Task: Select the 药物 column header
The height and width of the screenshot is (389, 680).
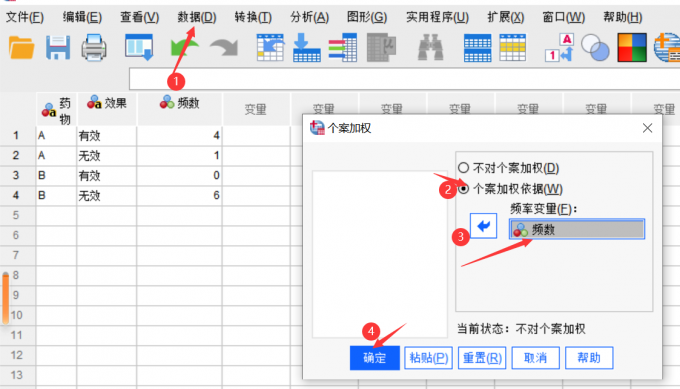Action: coord(56,109)
